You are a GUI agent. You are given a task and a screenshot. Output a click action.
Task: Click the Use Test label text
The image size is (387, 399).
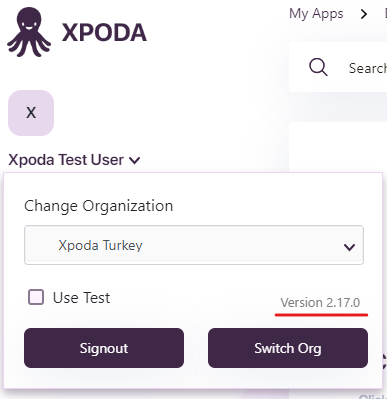pos(81,298)
